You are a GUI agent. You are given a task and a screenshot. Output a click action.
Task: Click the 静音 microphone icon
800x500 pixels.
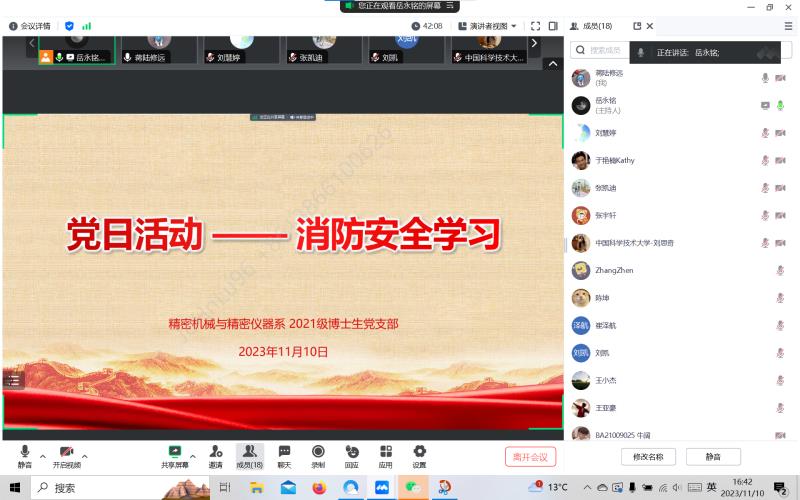(25, 452)
